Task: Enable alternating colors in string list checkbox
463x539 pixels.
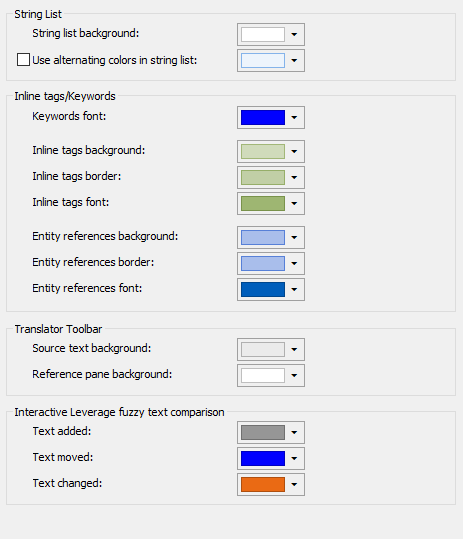Action: [x=23, y=59]
